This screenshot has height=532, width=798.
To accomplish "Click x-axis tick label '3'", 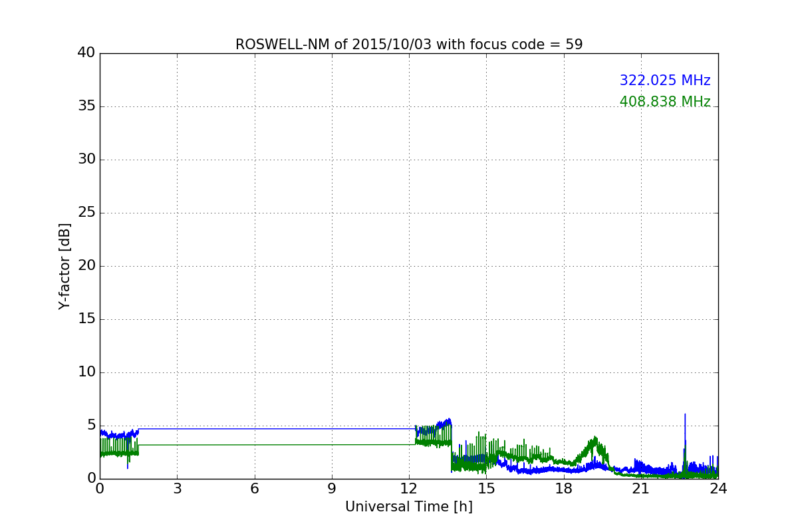I will (177, 489).
